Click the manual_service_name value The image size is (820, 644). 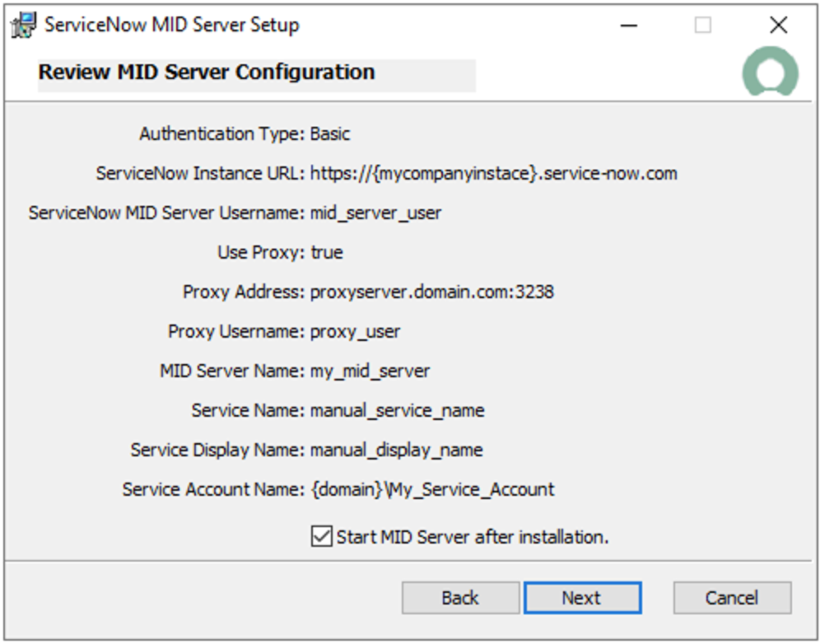397,410
